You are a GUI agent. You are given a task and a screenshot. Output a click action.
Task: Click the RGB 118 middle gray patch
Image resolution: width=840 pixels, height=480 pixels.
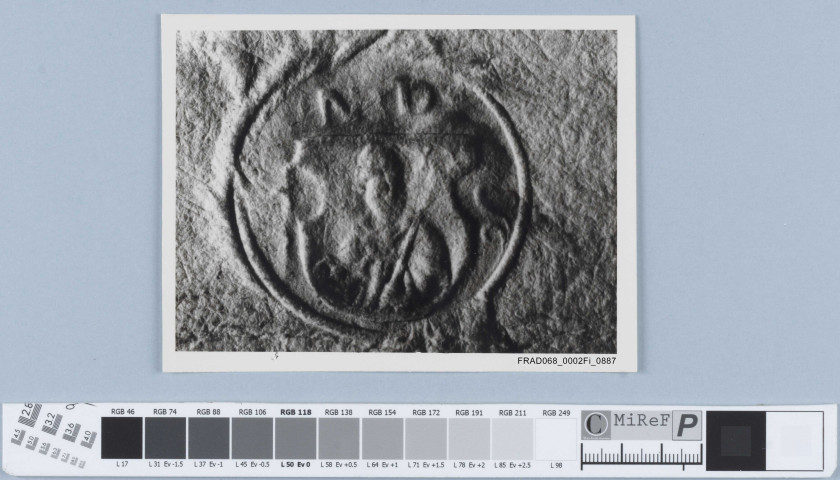tap(295, 438)
